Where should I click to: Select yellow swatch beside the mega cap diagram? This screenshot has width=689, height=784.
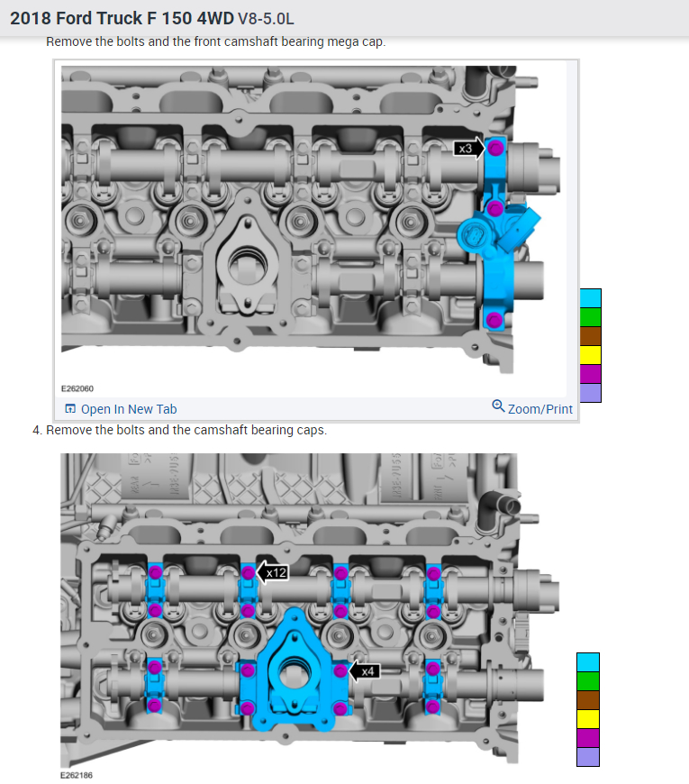point(591,355)
